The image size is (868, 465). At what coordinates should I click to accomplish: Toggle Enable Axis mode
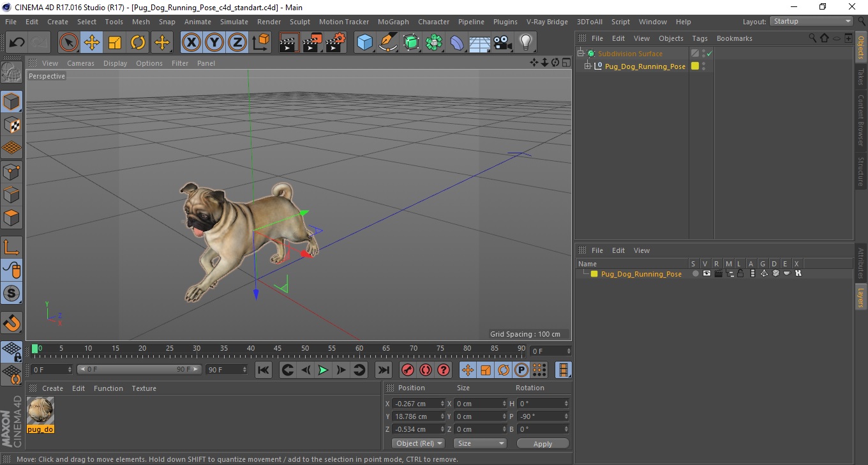[11, 247]
